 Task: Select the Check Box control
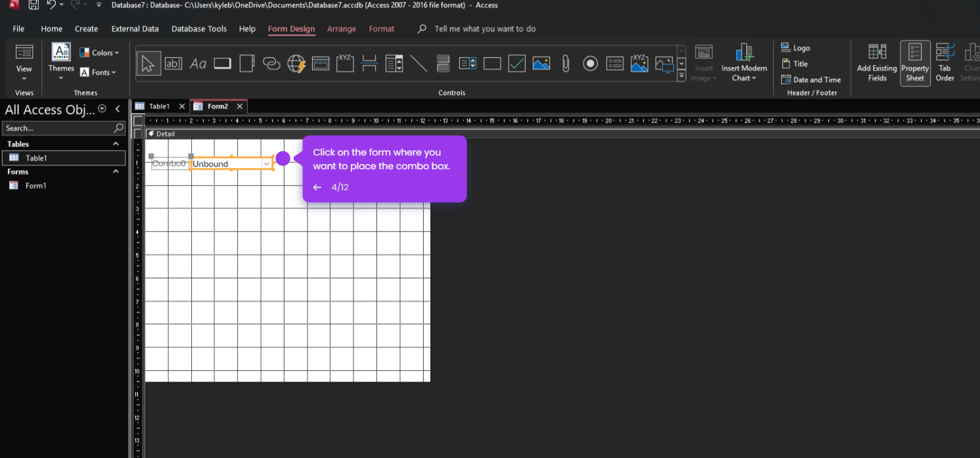(x=517, y=63)
